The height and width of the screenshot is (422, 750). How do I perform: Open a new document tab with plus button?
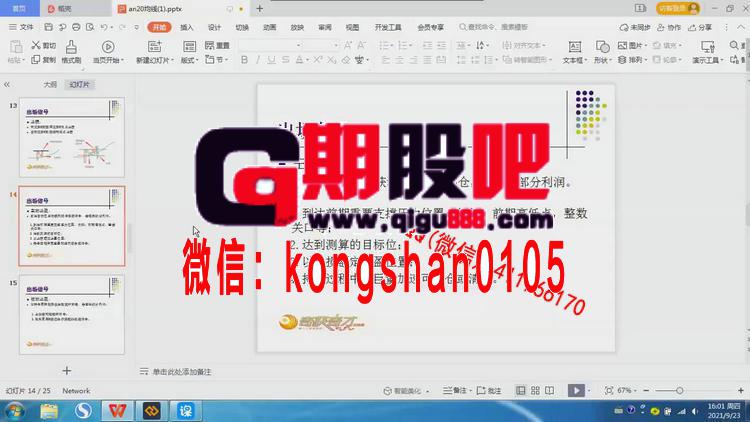[x=260, y=8]
